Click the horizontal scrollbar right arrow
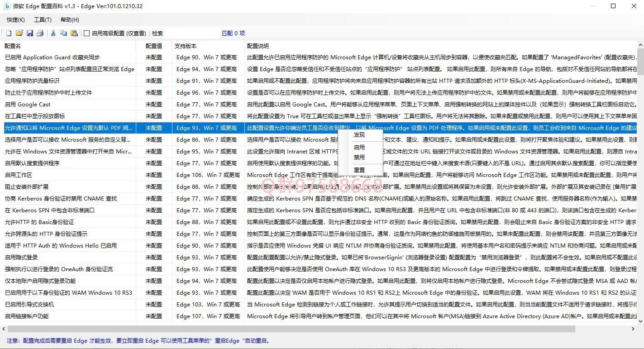Screen dimensions: 644x349 [633, 329]
